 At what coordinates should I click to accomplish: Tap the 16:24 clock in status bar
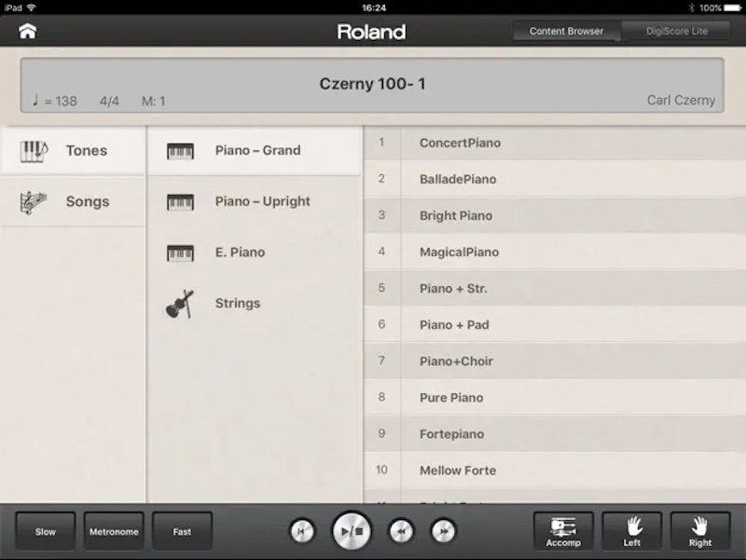tap(374, 7)
